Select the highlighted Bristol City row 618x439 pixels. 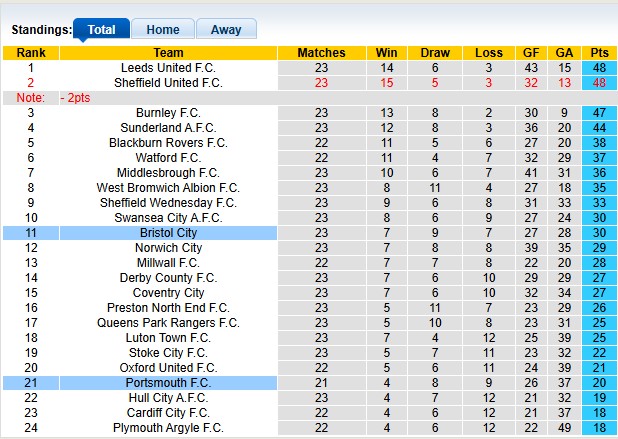[x=168, y=233]
